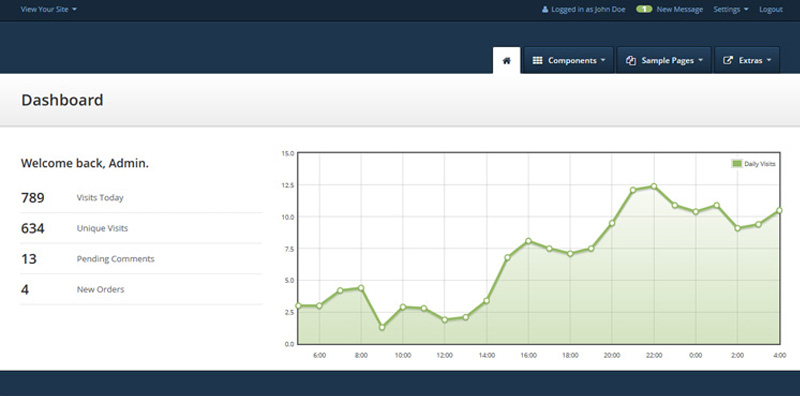Click the user icon beside Logged in
The width and height of the screenshot is (800, 396).
click(x=545, y=9)
